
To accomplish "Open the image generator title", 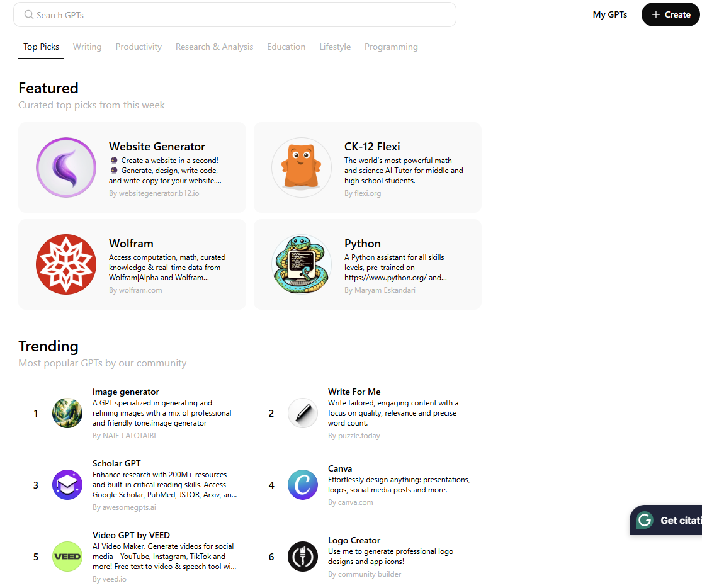I will (x=126, y=392).
